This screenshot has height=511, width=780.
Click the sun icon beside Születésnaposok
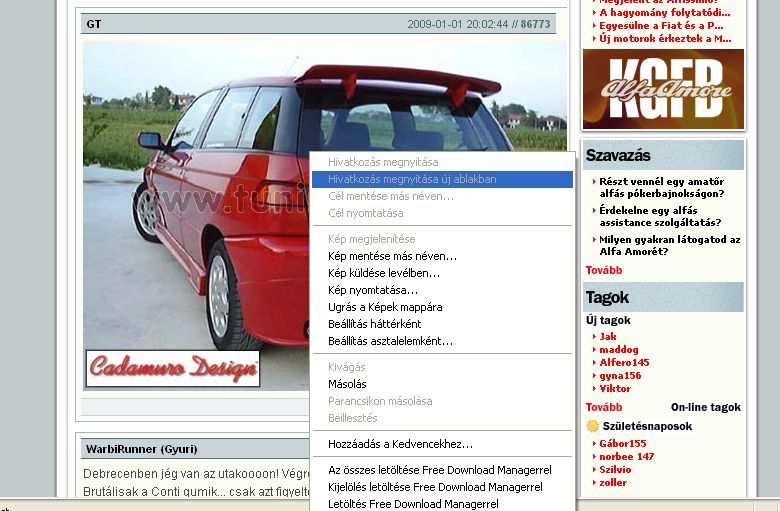click(592, 426)
